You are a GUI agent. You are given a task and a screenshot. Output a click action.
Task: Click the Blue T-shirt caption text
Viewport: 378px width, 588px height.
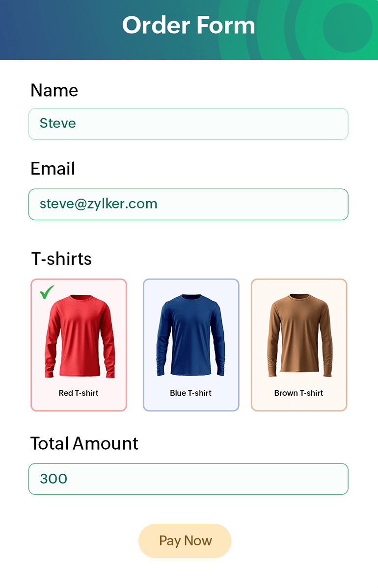coord(190,393)
